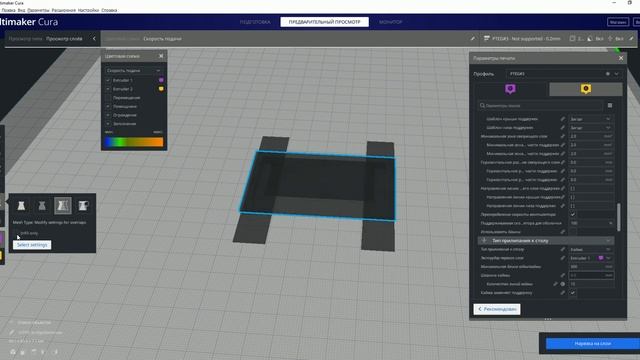The width and height of the screenshot is (640, 360).
Task: Click the yellow Extruder 2 color dot in color scheme
Action: click(x=161, y=89)
